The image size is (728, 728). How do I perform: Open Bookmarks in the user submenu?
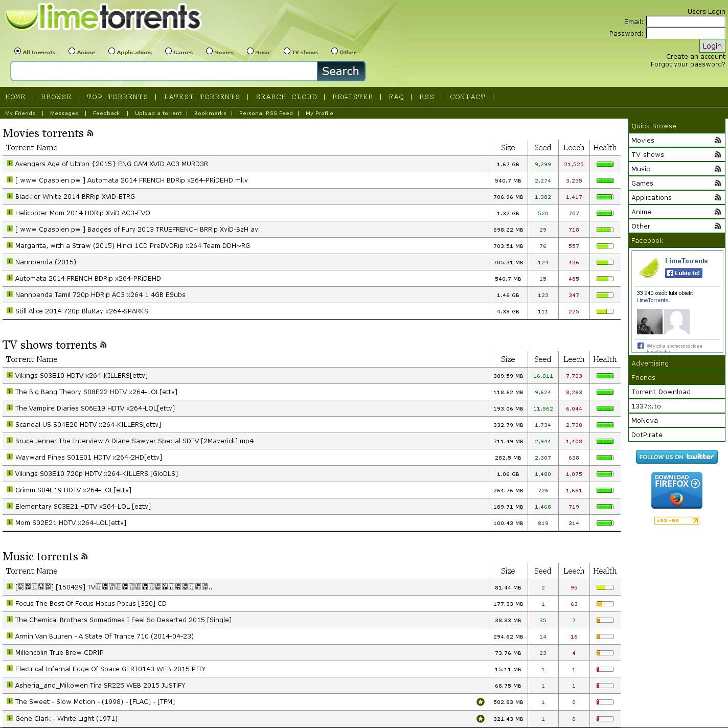(210, 113)
